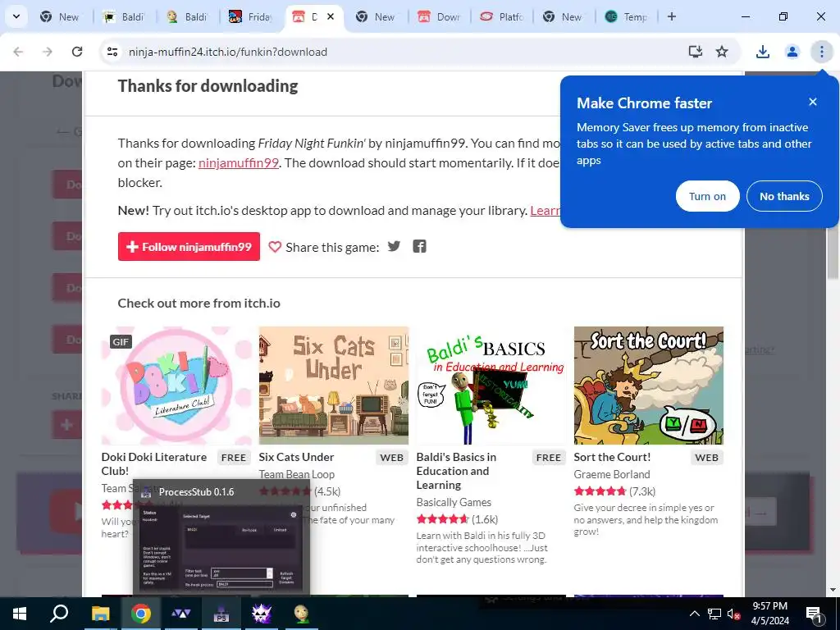Decline Memory Saver with No thanks

[784, 196]
